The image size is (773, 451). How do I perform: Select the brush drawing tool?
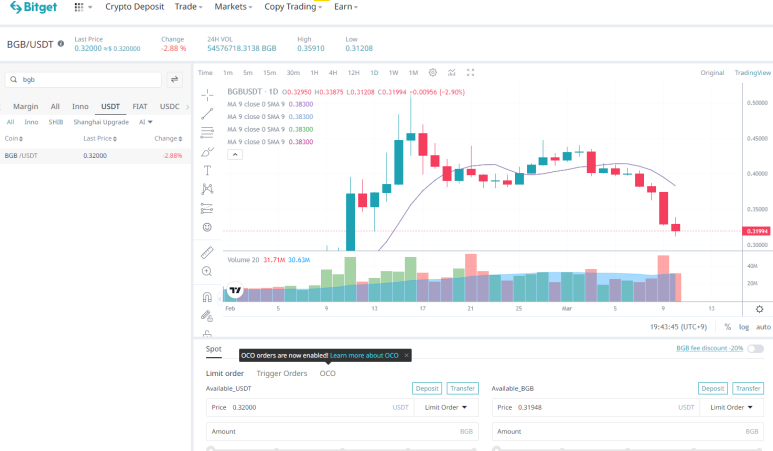pos(207,152)
